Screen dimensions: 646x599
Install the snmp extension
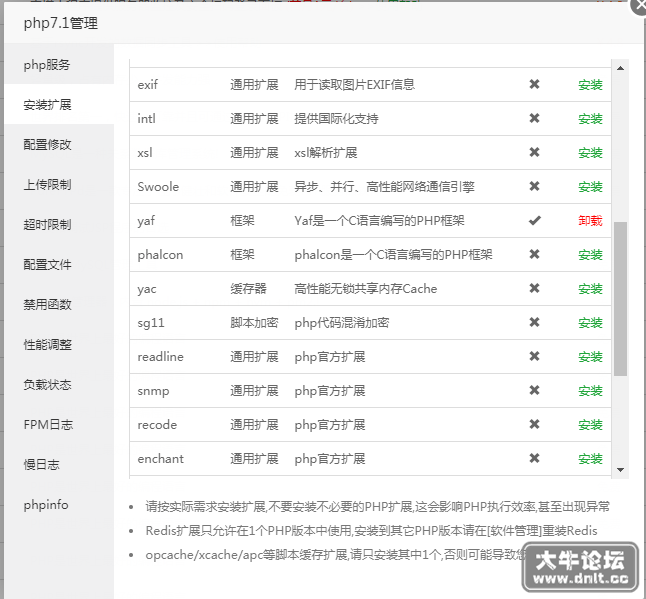coord(590,391)
